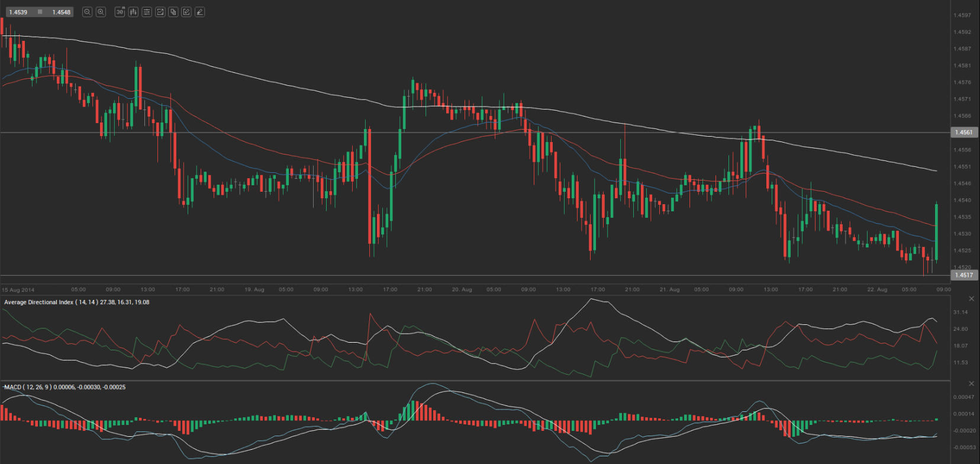Click the 1.4539 bid price
980x464 pixels.
(18, 12)
